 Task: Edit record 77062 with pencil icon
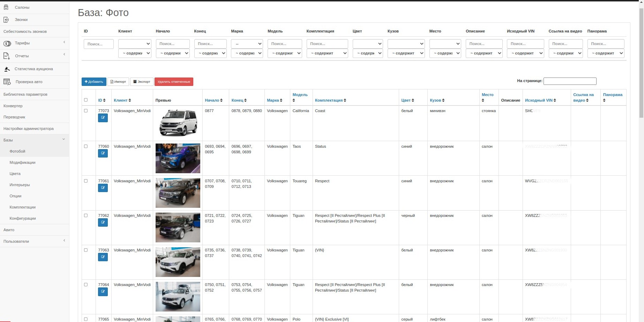[103, 222]
